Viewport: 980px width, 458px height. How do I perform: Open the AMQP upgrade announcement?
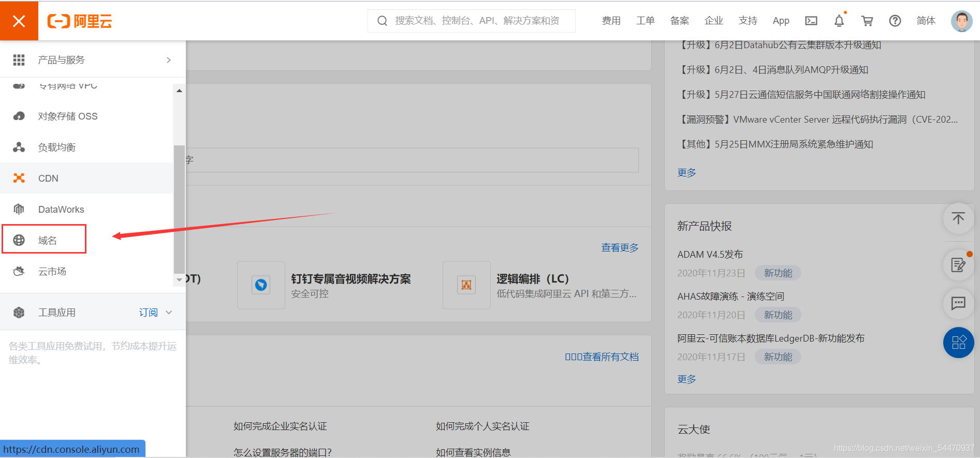(x=773, y=70)
